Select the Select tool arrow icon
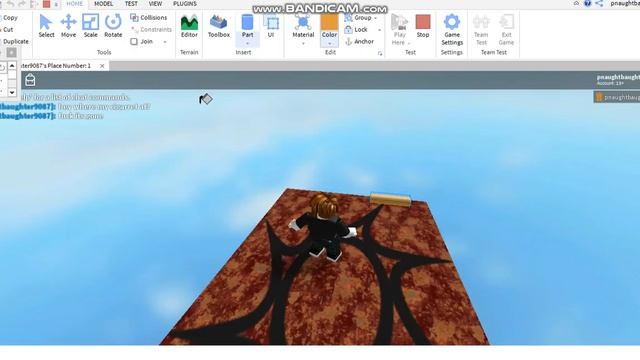The image size is (640, 360). [46, 22]
